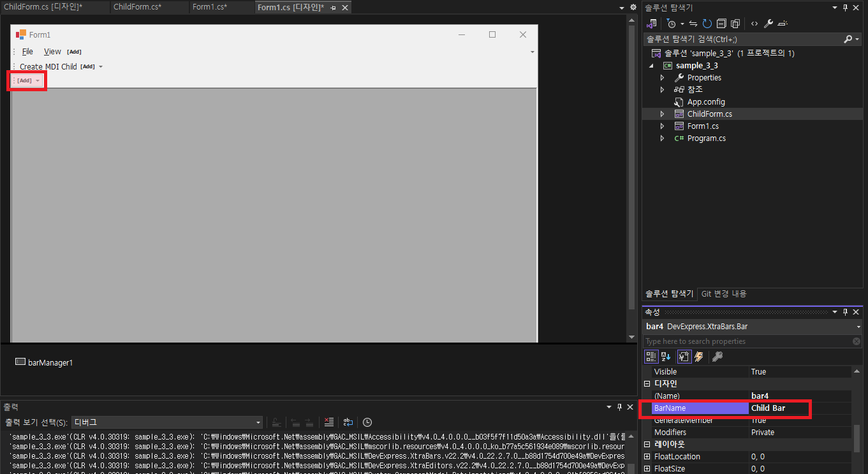868x474 pixels.
Task: Pin the Properties panel
Action: pos(846,312)
